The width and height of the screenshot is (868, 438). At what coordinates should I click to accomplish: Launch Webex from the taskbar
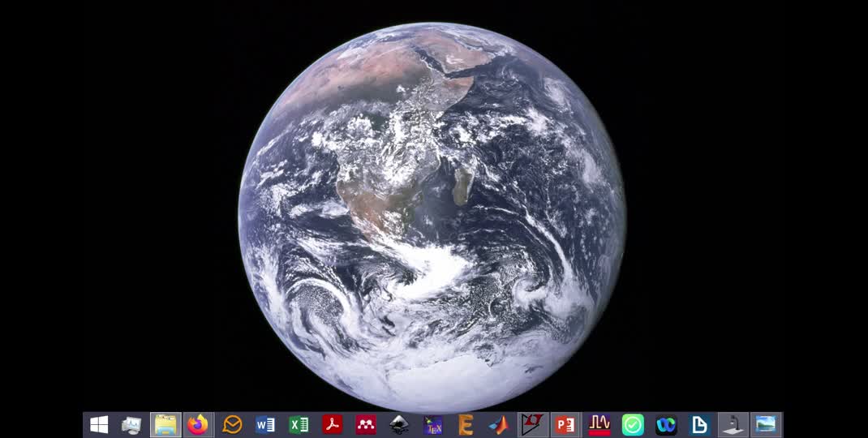pyautogui.click(x=666, y=425)
